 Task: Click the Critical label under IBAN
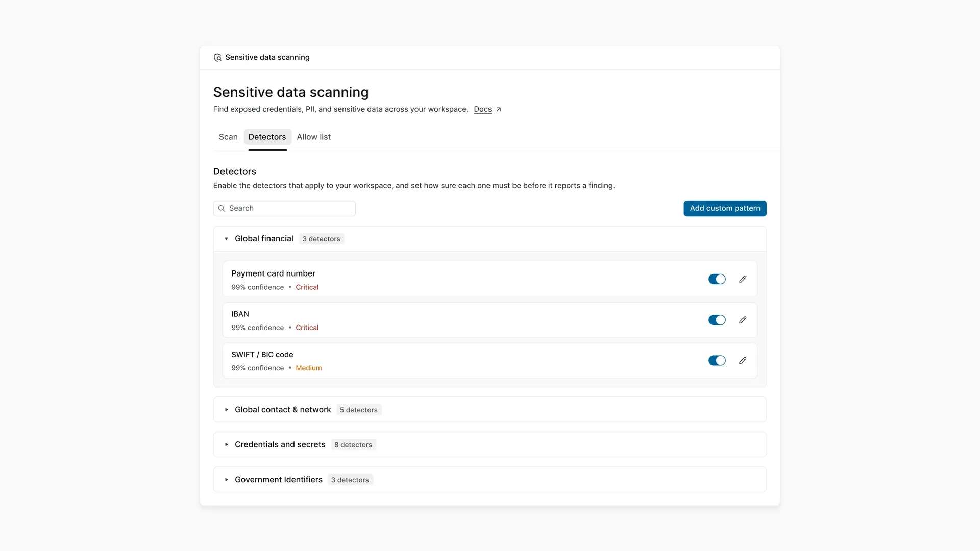pos(307,328)
